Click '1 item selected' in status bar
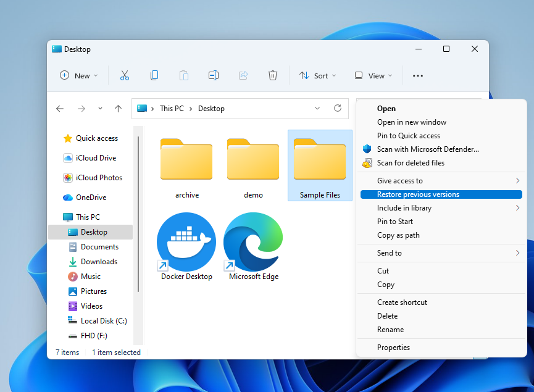 click(116, 352)
